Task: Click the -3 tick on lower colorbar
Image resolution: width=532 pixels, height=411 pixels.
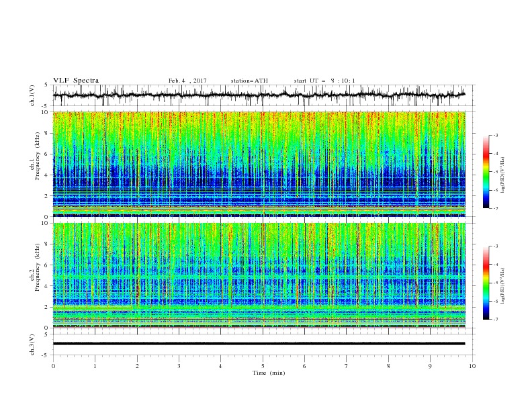Action: coord(496,246)
